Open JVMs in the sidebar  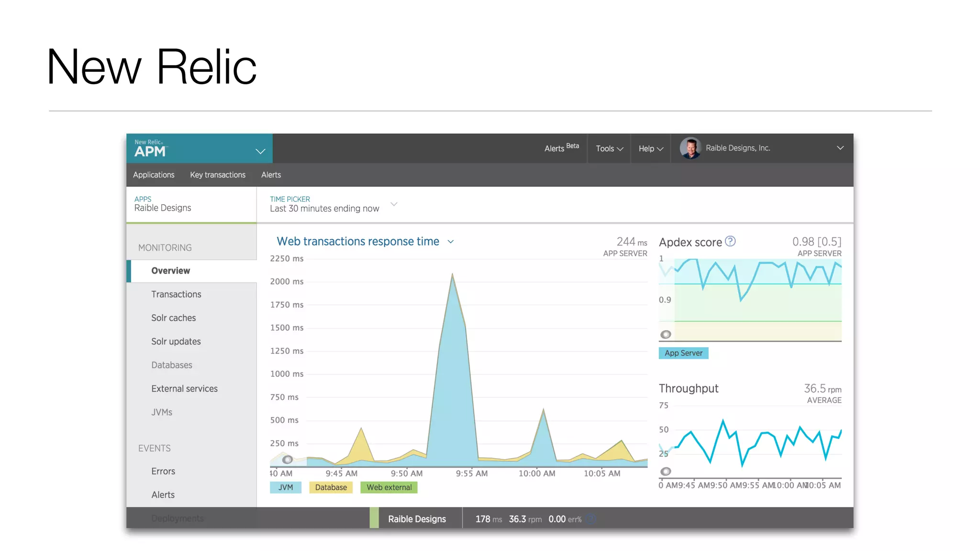(x=161, y=412)
